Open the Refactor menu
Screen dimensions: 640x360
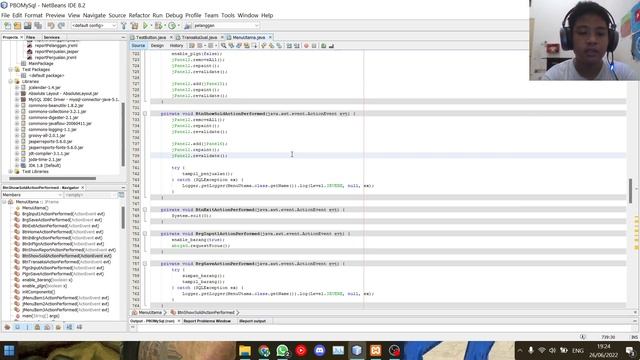pos(139,15)
